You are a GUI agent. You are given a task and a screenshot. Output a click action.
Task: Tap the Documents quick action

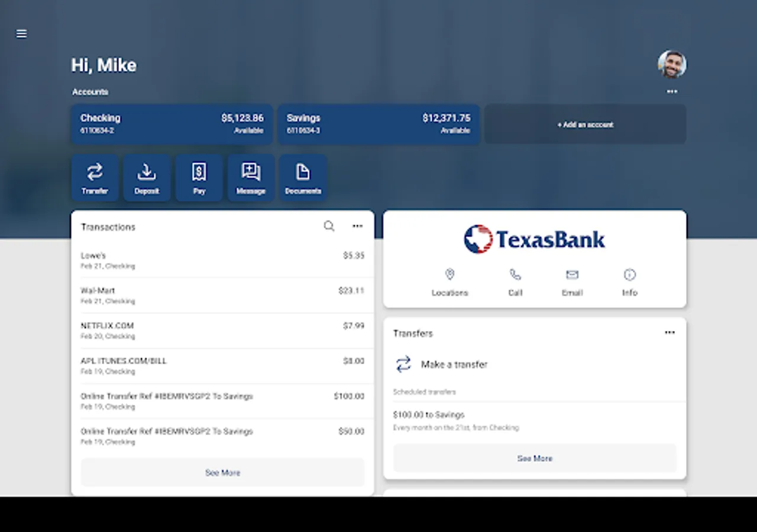(x=303, y=178)
